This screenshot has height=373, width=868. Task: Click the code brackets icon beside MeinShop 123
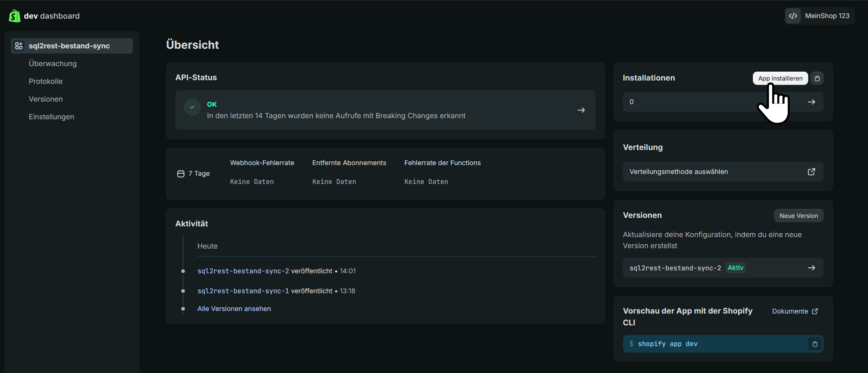tap(793, 16)
